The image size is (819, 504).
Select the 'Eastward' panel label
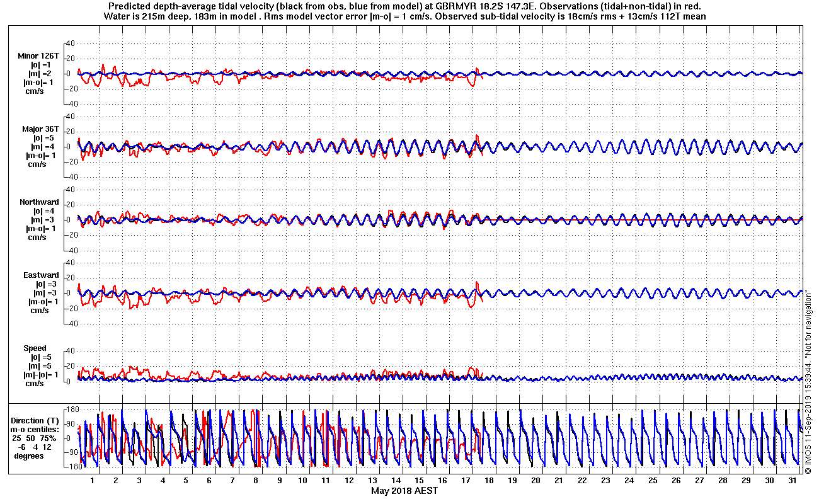point(41,275)
